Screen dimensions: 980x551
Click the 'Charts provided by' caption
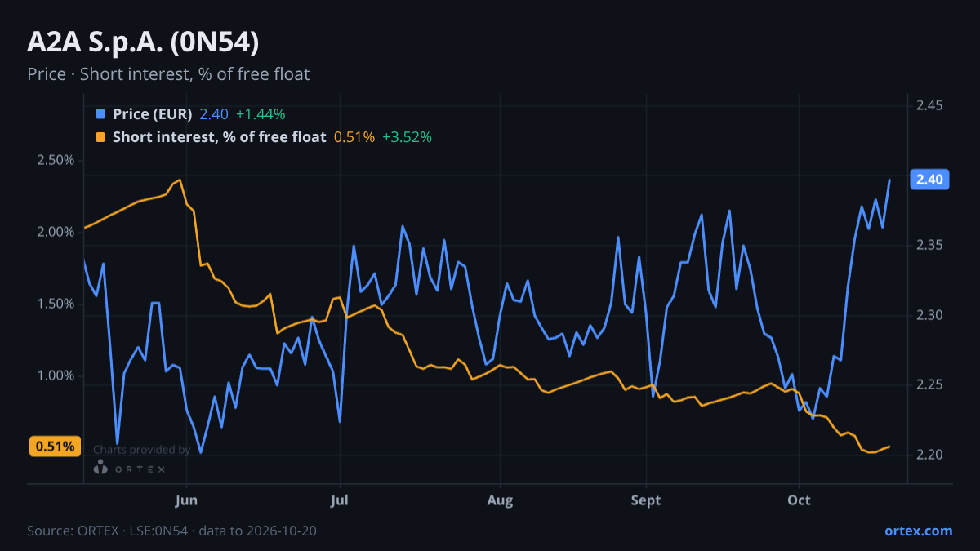tap(142, 450)
